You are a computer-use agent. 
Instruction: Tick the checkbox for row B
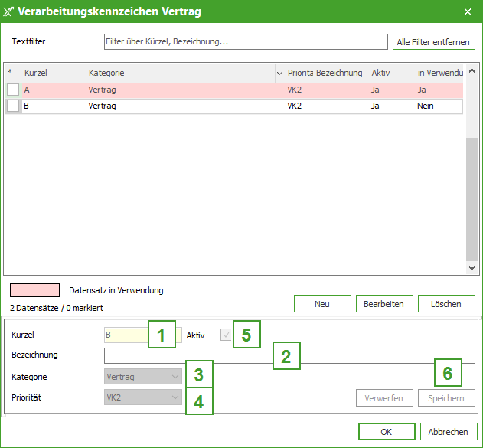[13, 106]
